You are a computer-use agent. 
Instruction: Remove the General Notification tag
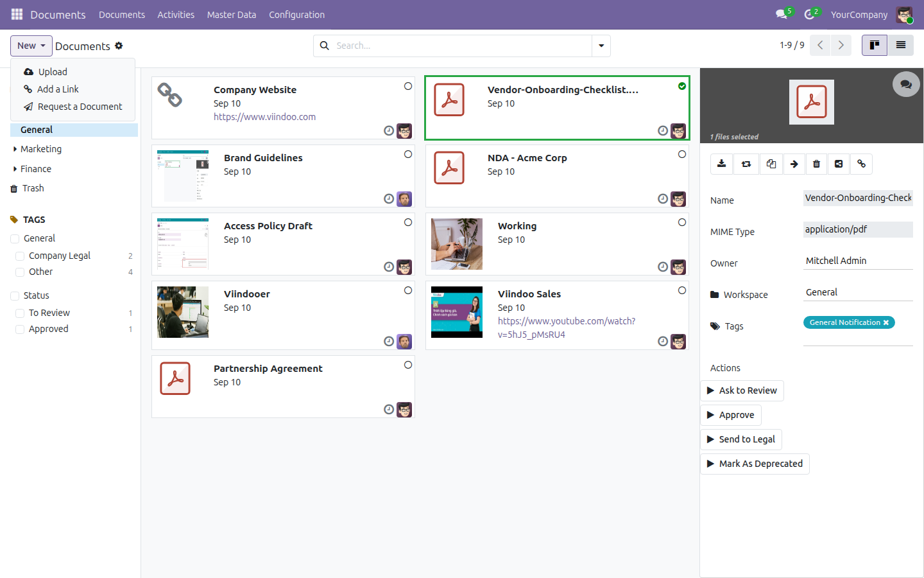click(x=886, y=322)
